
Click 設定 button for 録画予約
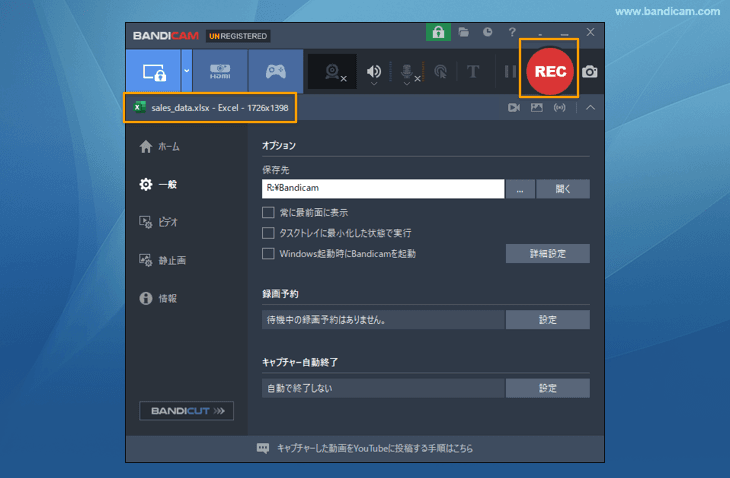[548, 320]
